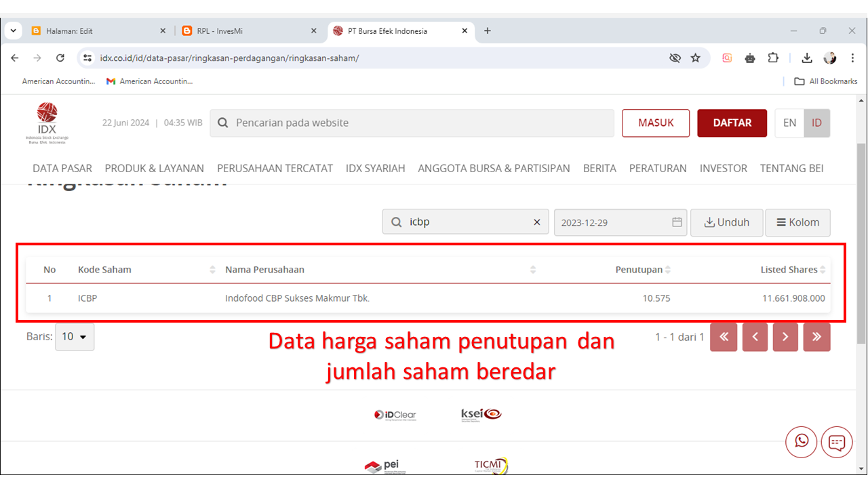Open the calendar date picker icon
This screenshot has height=488, width=868.
click(677, 222)
